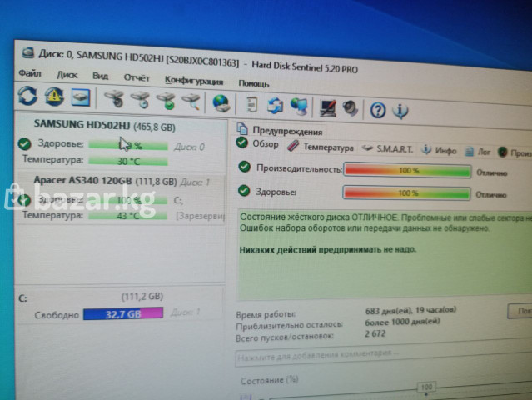This screenshot has width=532, height=400.
Task: Click the blue info 'i' toolbar icon
Action: pos(400,111)
